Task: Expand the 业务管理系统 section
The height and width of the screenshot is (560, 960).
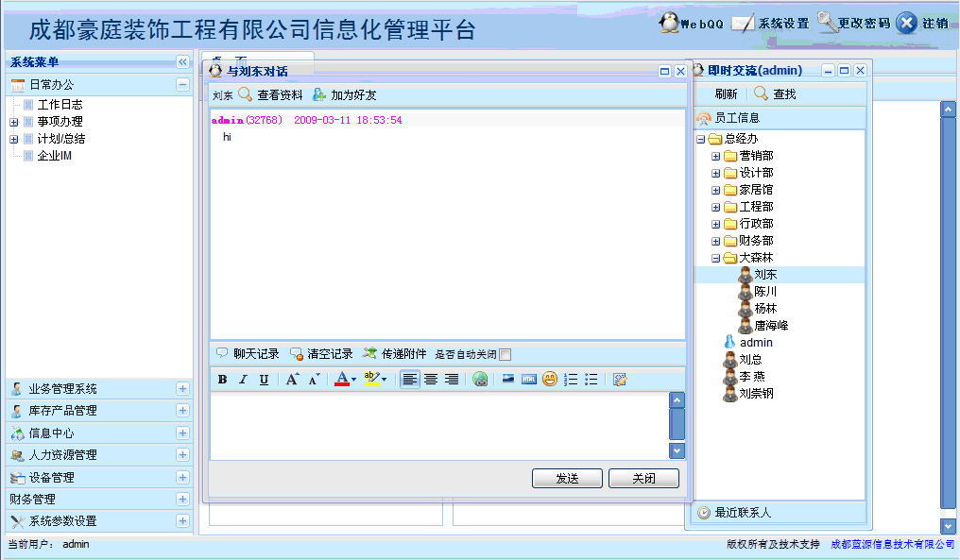Action: click(x=182, y=389)
